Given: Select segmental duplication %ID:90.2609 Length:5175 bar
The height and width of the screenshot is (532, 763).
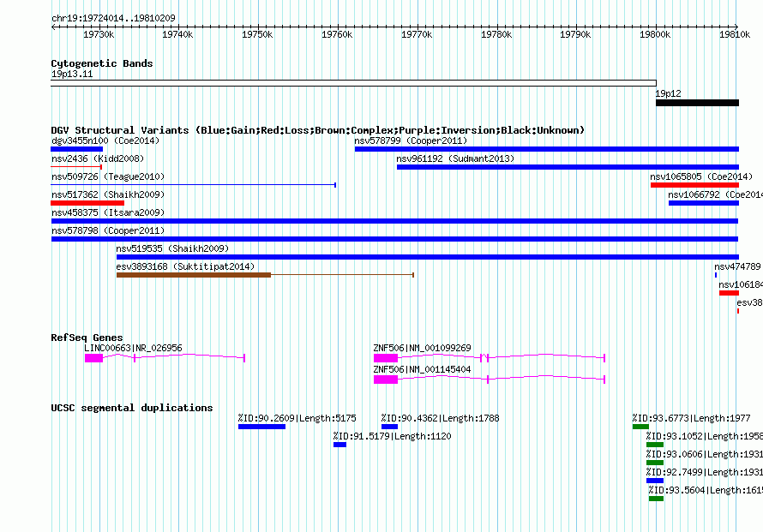Looking at the screenshot, I should [261, 427].
